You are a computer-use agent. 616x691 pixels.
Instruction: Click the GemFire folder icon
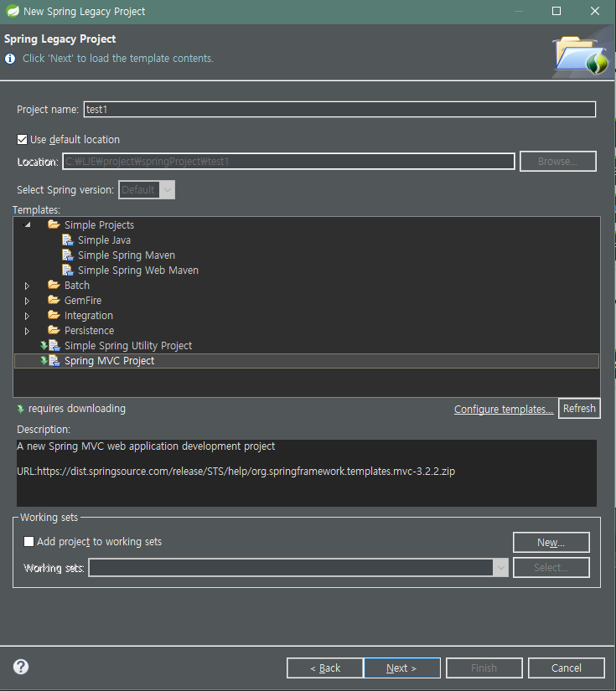54,300
